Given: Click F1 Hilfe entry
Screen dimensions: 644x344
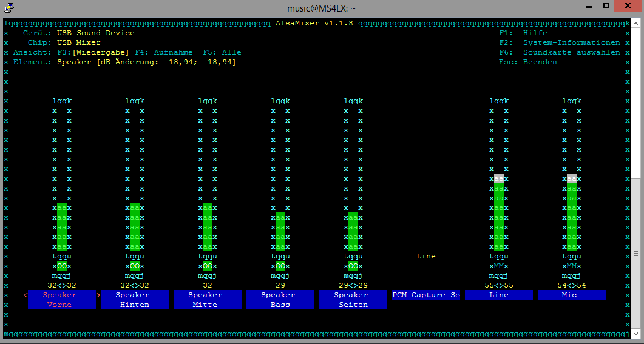Looking at the screenshot, I should pos(523,33).
